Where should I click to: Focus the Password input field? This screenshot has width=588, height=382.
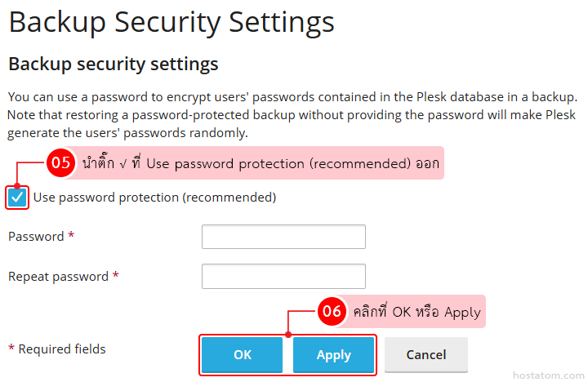click(x=283, y=237)
